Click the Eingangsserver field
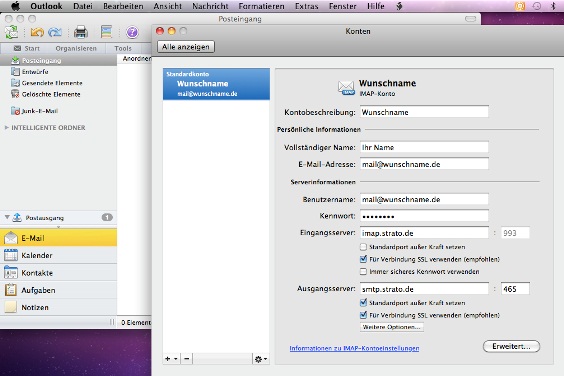The width and height of the screenshot is (564, 376). click(424, 233)
